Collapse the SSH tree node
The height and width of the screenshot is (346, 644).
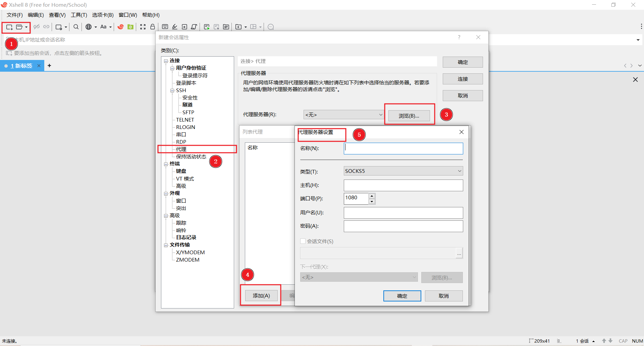pos(172,90)
